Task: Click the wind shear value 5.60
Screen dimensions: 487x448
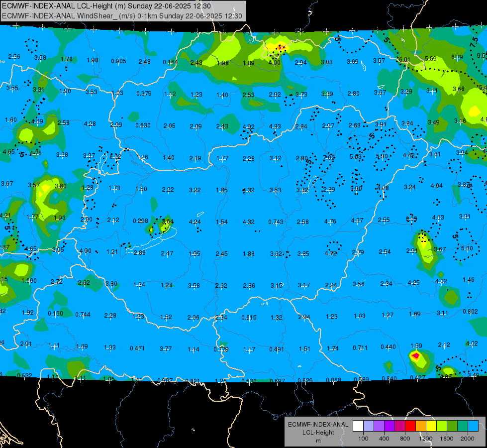Action: [467, 248]
